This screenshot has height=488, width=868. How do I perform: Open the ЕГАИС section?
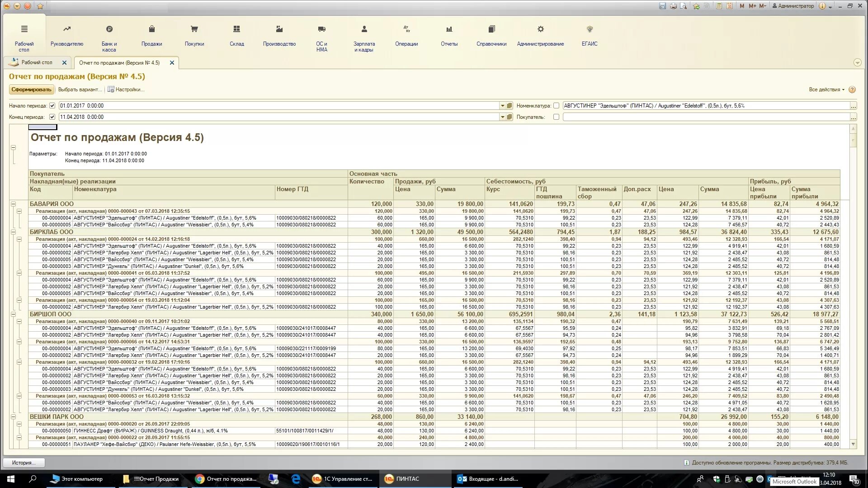pos(590,36)
